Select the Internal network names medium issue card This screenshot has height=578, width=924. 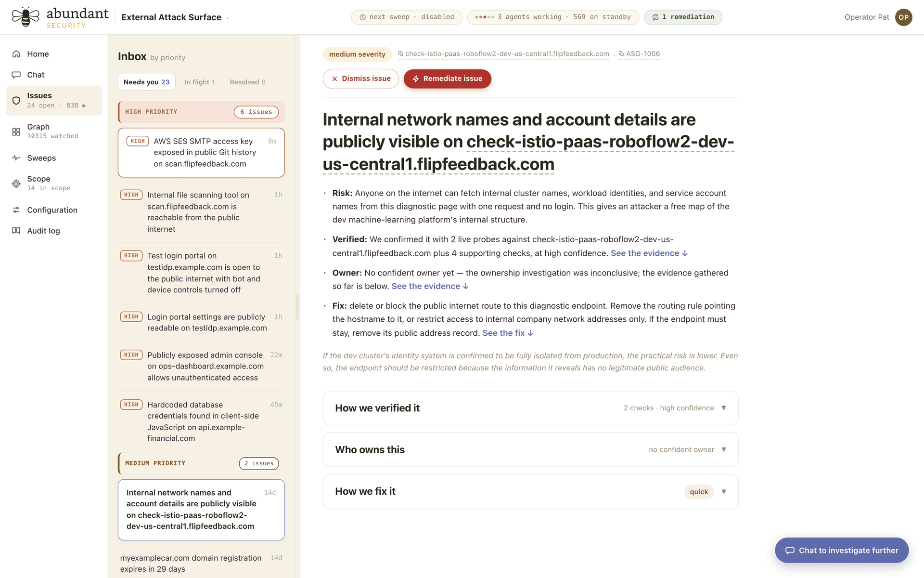[201, 510]
